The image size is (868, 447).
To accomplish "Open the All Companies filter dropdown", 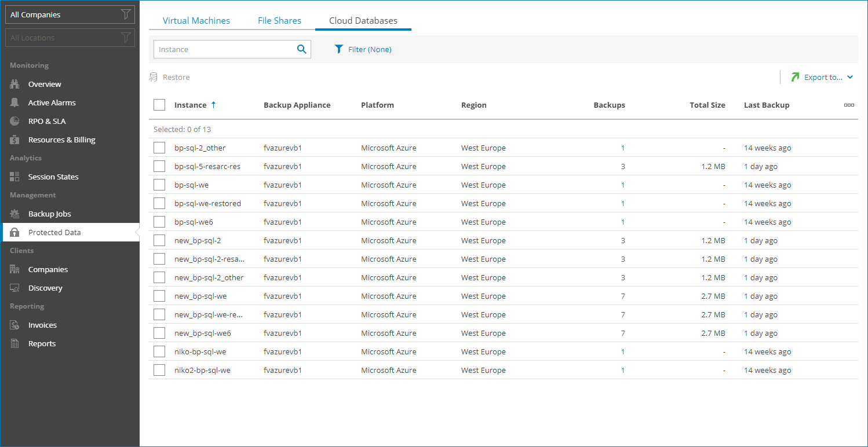I will [70, 14].
